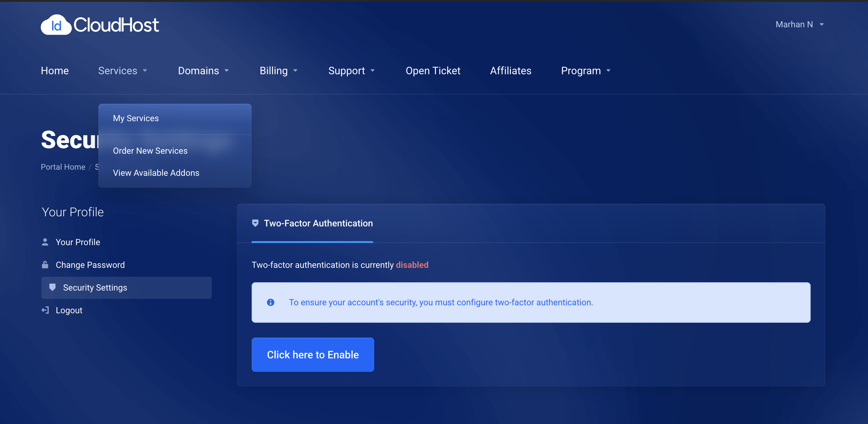Viewport: 868px width, 424px height.
Task: Expand the Marhan N user dropdown
Action: click(x=800, y=24)
